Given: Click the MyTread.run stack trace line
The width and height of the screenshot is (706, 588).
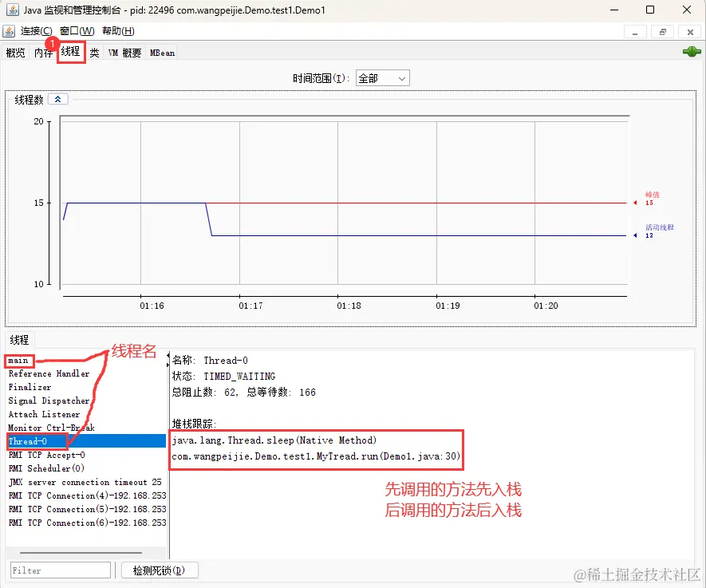Looking at the screenshot, I should pyautogui.click(x=316, y=456).
